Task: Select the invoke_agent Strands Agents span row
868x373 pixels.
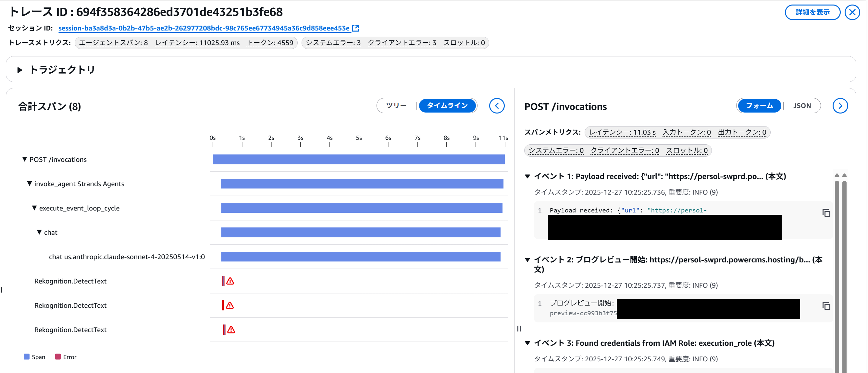Action: [x=79, y=184]
